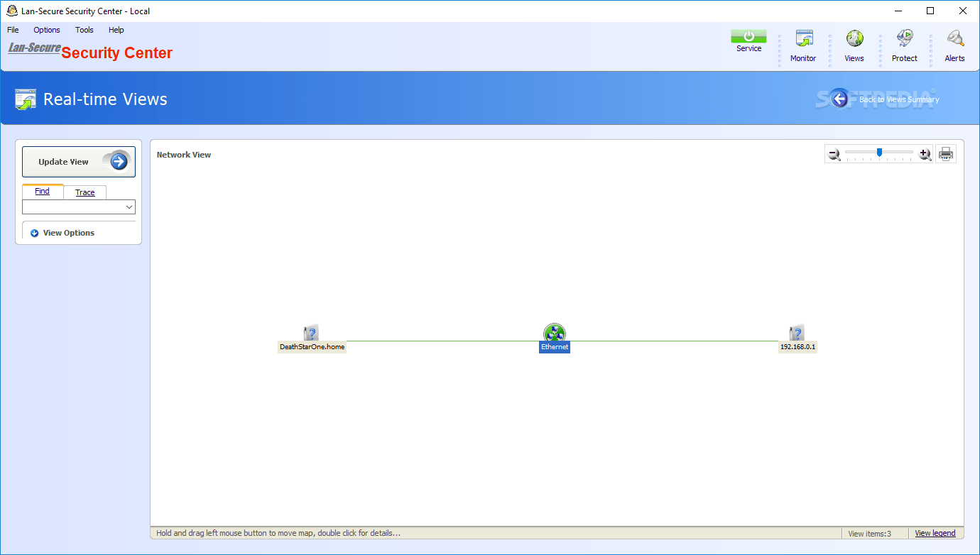Open the Alerts section icon
Viewport: 980px width, 555px height.
tap(955, 38)
